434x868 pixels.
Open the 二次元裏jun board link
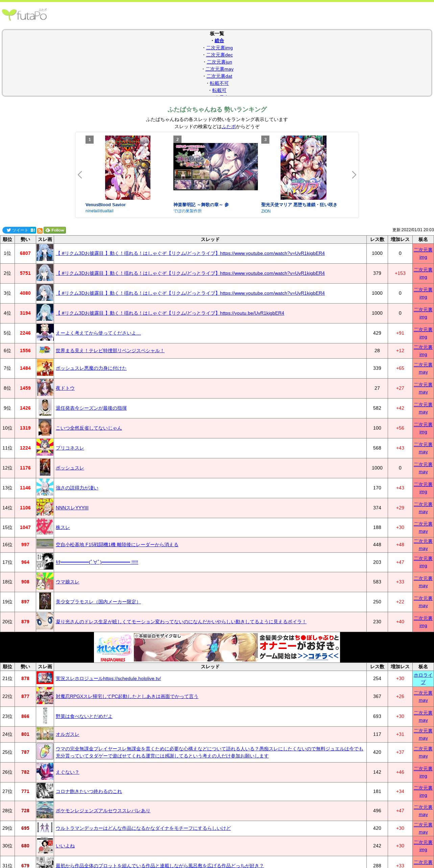click(x=219, y=62)
